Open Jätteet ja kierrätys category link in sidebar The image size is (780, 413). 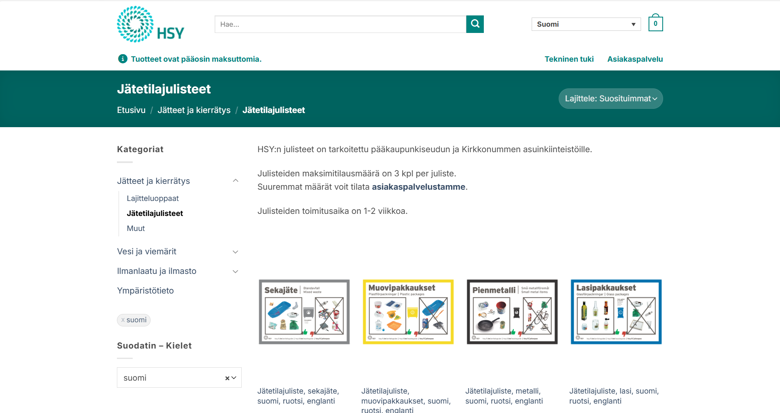tap(153, 181)
